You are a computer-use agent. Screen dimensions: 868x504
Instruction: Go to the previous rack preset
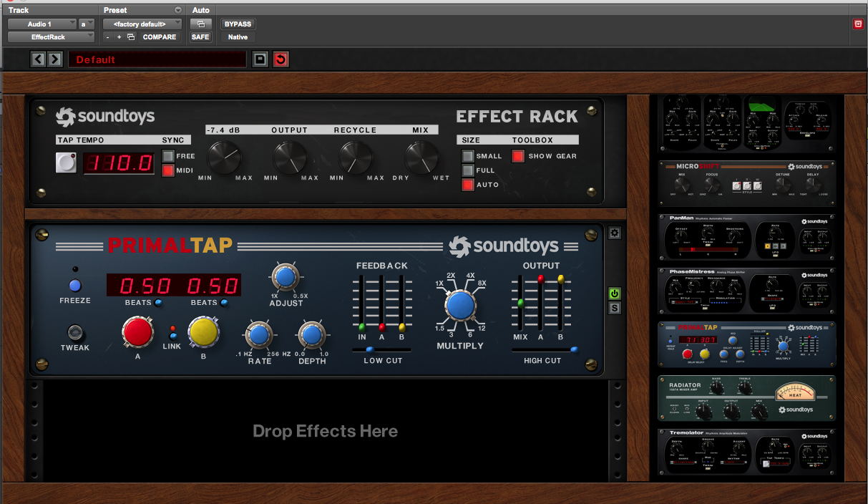coord(39,59)
